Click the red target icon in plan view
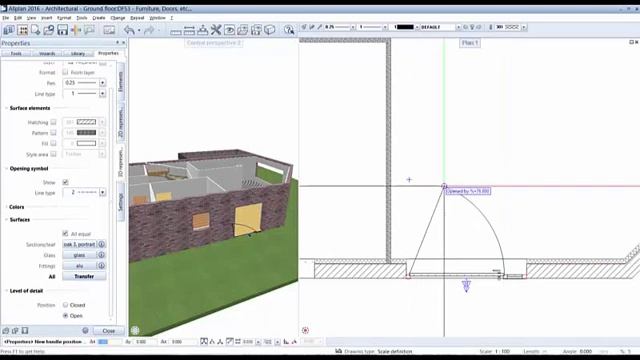640x360 pixels. [x=305, y=330]
